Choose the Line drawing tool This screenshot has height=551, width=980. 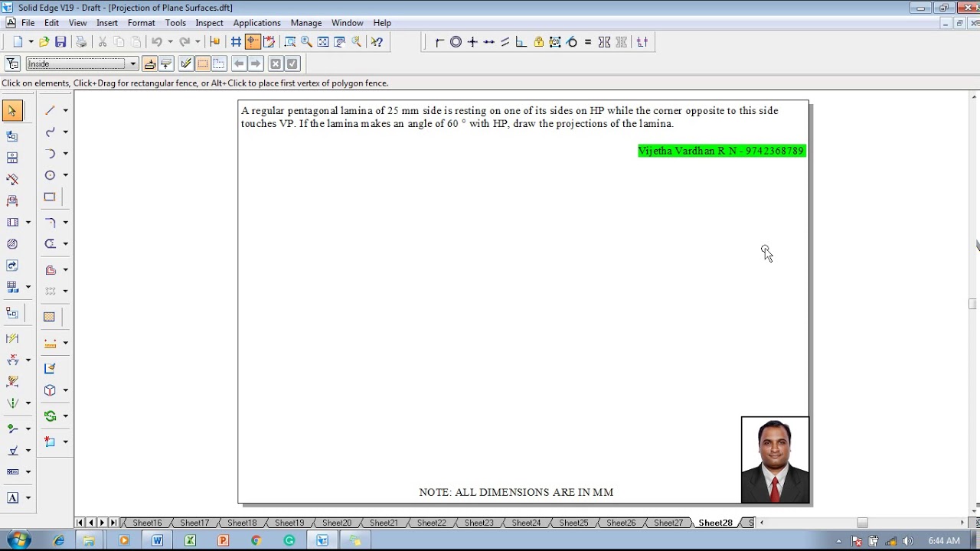point(50,110)
